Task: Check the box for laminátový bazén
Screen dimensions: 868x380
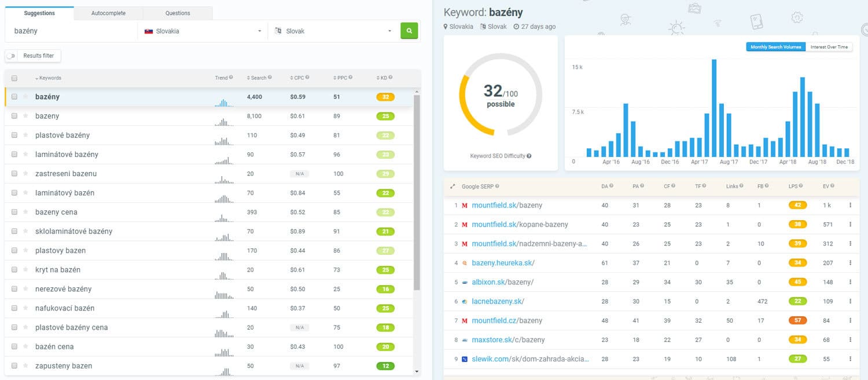Action: [14, 193]
